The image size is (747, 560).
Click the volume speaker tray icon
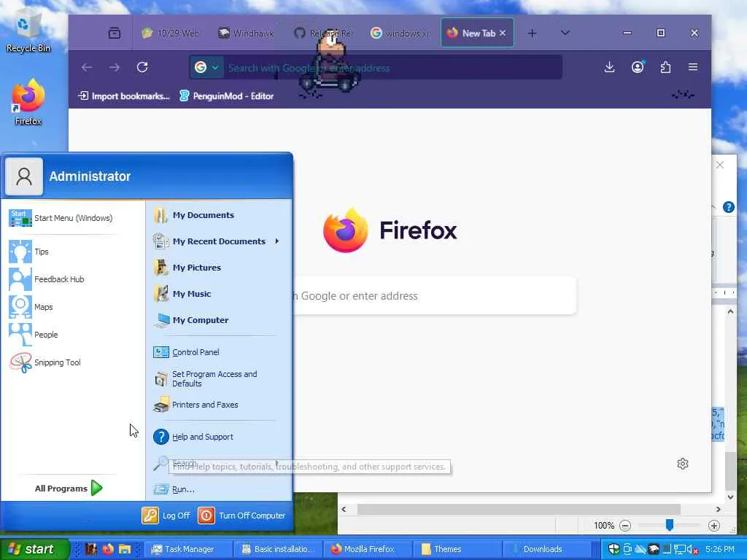click(692, 549)
